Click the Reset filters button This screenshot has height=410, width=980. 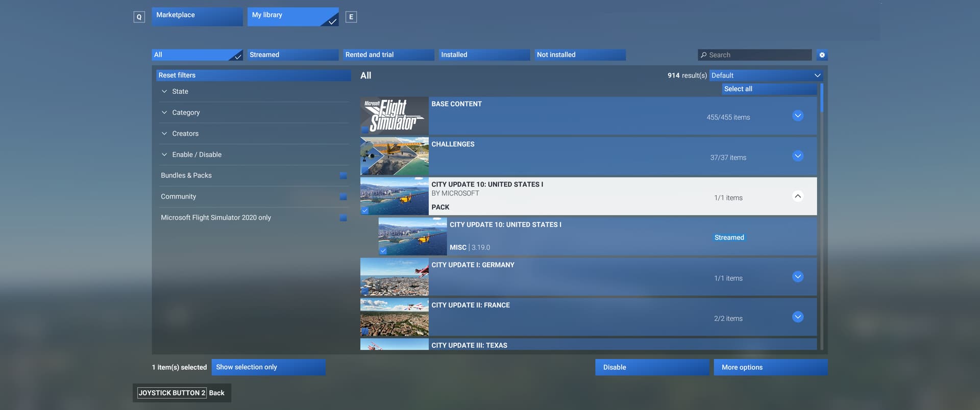tap(254, 75)
